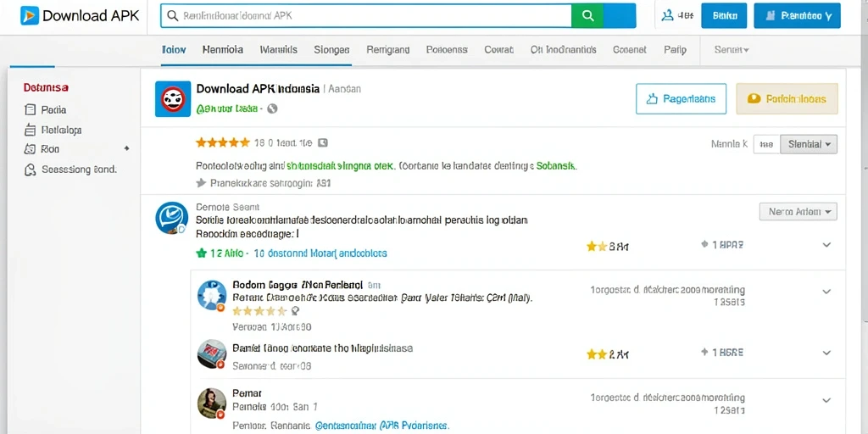Click the Demote Seamt reviewer name
868x434 pixels.
coord(227,208)
